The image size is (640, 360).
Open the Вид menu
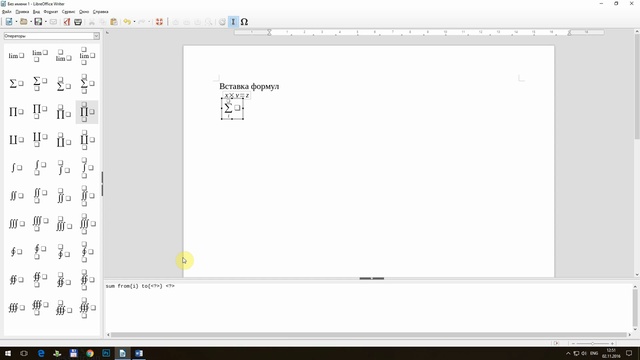[36, 12]
